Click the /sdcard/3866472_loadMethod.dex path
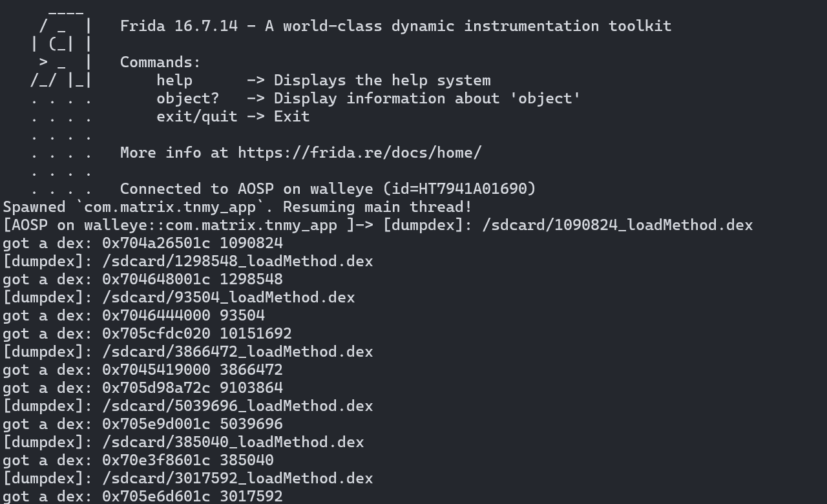The width and height of the screenshot is (827, 504). (238, 352)
